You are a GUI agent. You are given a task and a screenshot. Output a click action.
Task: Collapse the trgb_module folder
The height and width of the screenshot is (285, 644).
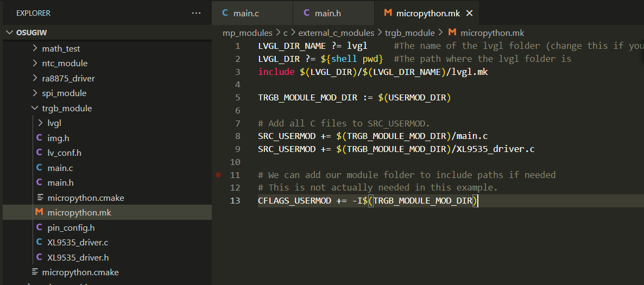point(35,109)
